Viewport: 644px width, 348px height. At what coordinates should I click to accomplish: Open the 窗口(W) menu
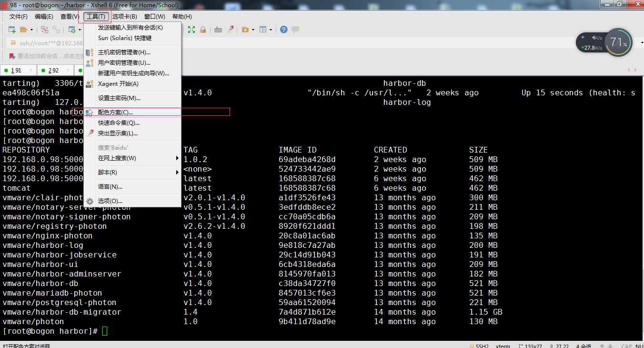tap(155, 17)
